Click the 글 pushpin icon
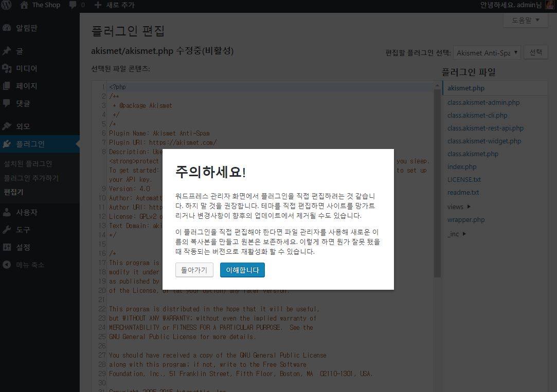 click(7, 51)
